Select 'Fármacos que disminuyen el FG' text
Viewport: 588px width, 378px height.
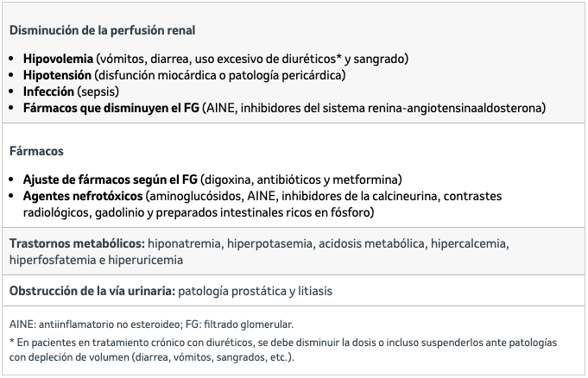[111, 108]
